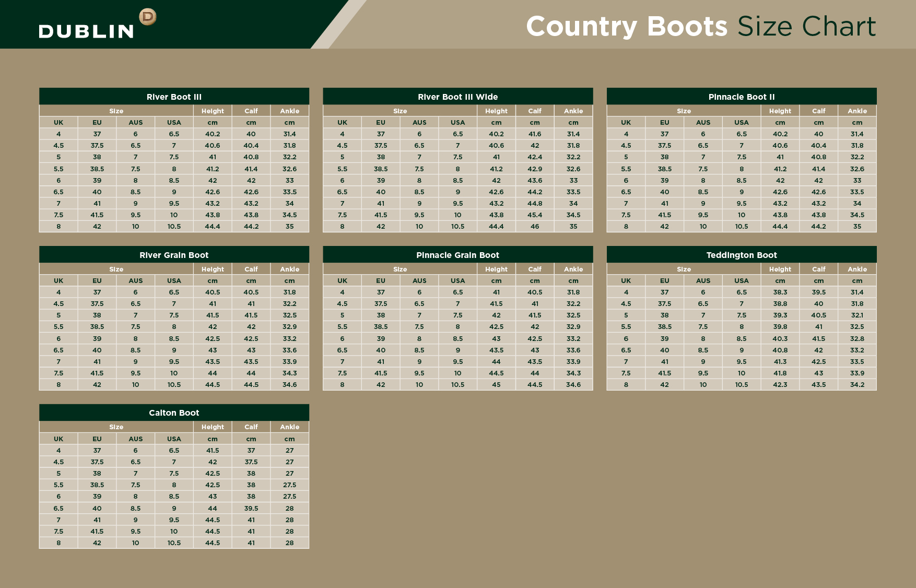Select the Country Boots Size Chart title
Viewport: 916px width, 588px height.
(x=701, y=26)
